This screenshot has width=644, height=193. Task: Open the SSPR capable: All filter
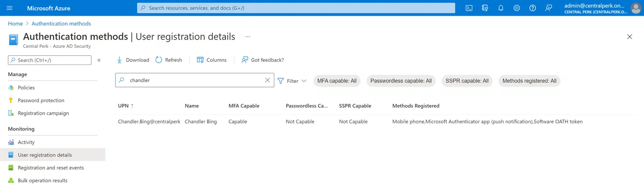pyautogui.click(x=467, y=81)
